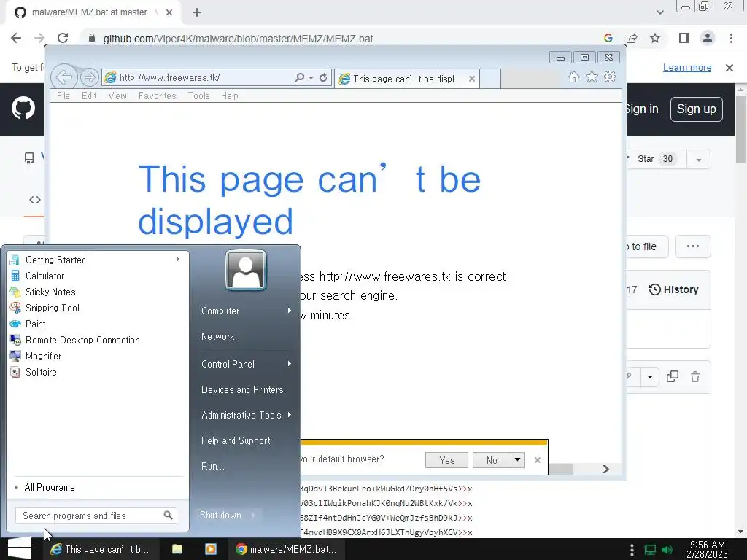Screen dimensions: 747x560
Task: Open the Help menu in Internet Explorer
Action: [x=229, y=96]
